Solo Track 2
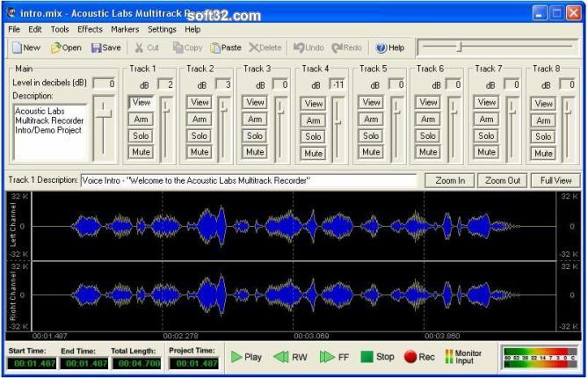The height and width of the screenshot is (378, 588). 200,135
